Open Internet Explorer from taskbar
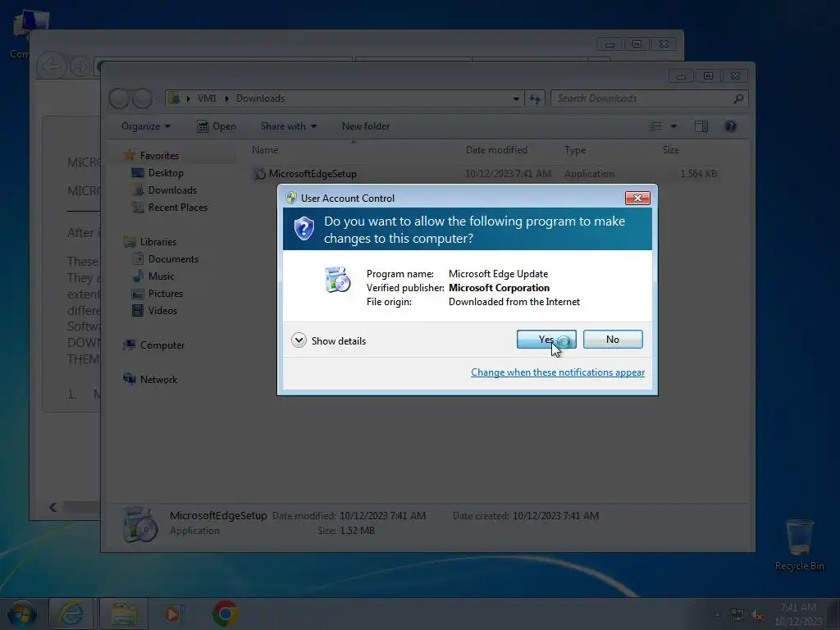This screenshot has width=840, height=630. (71, 614)
